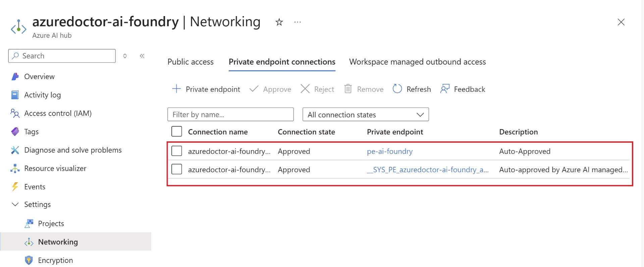644x267 pixels.
Task: Open Activity log menu item
Action: [x=43, y=95]
